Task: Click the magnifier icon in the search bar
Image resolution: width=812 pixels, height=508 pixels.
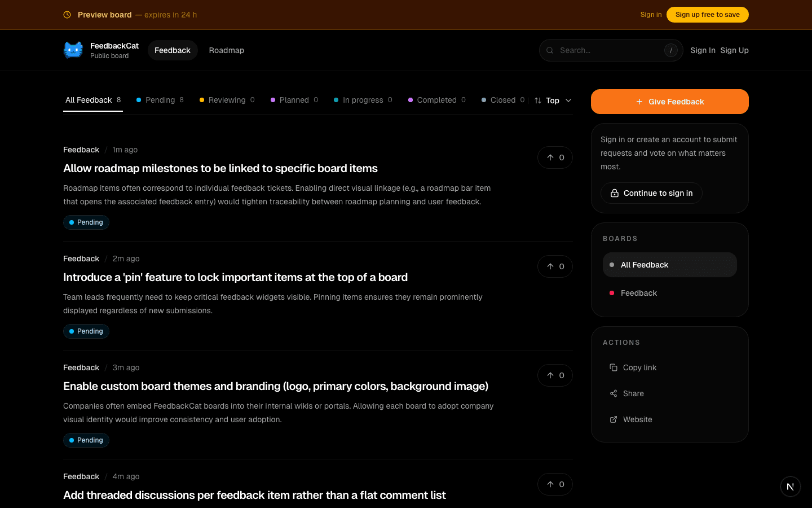Action: (550, 50)
